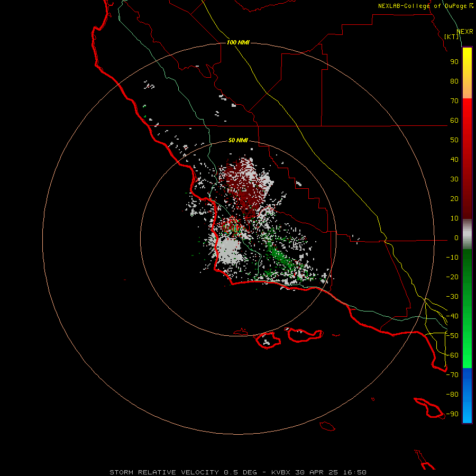Click the -90 value on velocity scale
476x476 pixels.
[452, 414]
